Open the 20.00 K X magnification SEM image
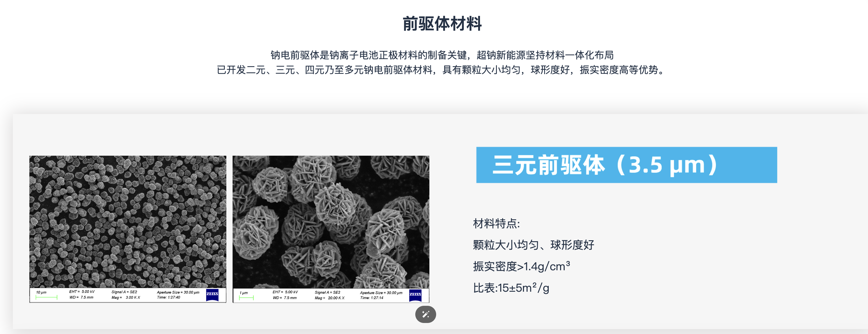Screen dimensions: 868x334 coord(331,222)
